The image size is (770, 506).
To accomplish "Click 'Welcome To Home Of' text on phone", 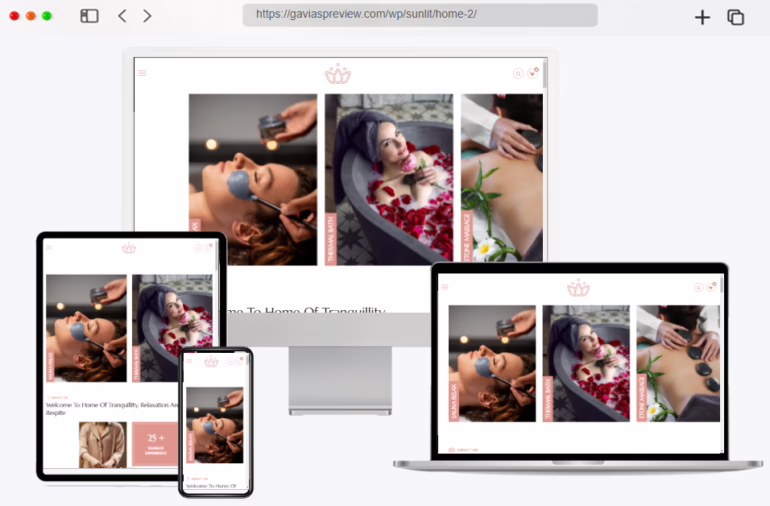I will pyautogui.click(x=211, y=486).
